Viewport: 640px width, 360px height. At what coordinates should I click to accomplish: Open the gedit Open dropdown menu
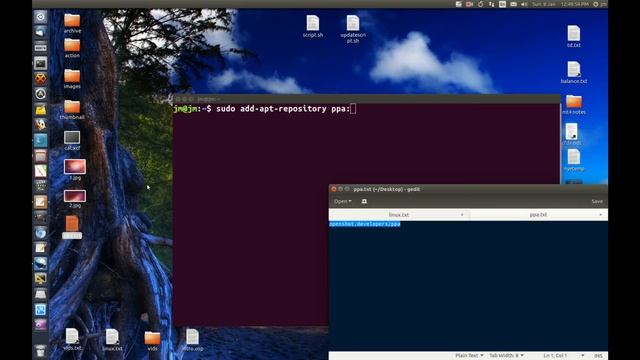click(x=342, y=201)
